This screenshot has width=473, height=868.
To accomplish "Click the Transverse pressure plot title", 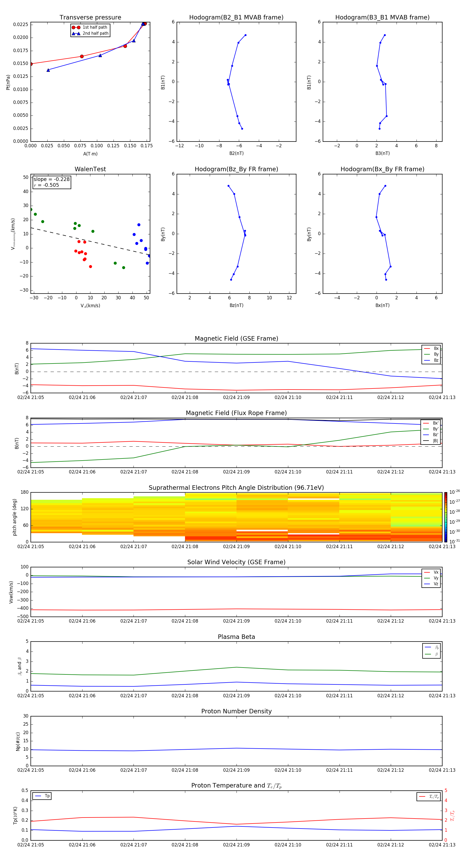I will pos(90,18).
